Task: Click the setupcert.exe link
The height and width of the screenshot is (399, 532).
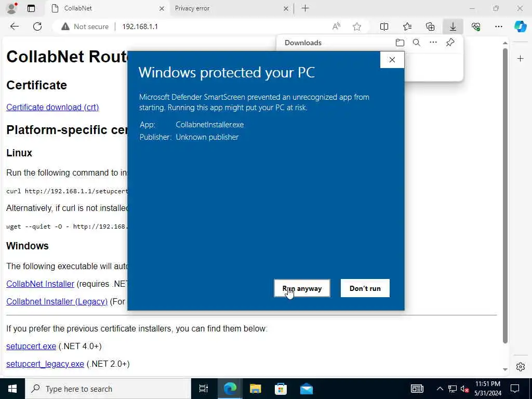Action: pos(31,347)
